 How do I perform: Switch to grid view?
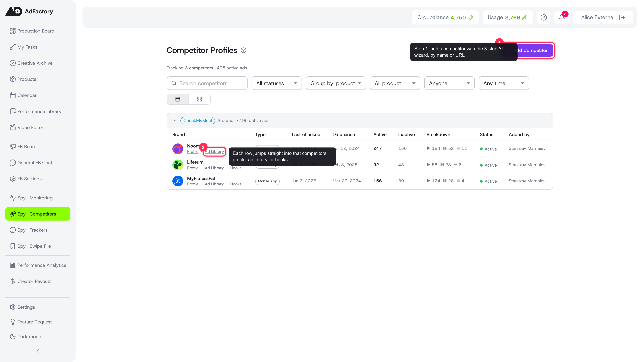[x=200, y=99]
